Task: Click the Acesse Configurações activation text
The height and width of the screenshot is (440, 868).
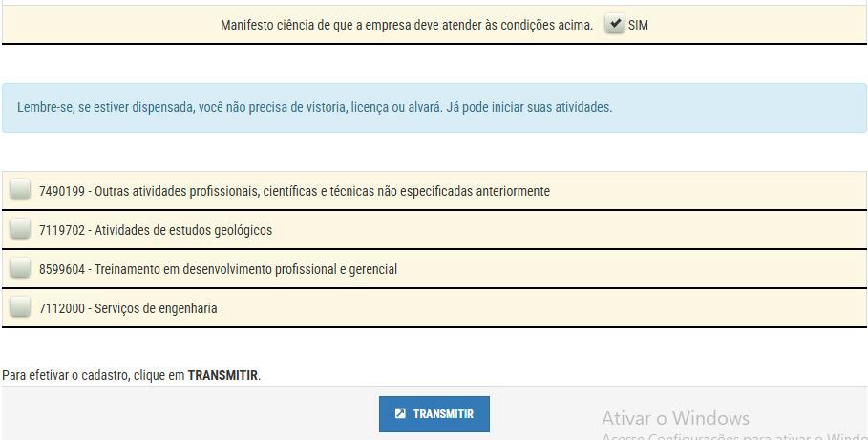Action: (734, 436)
